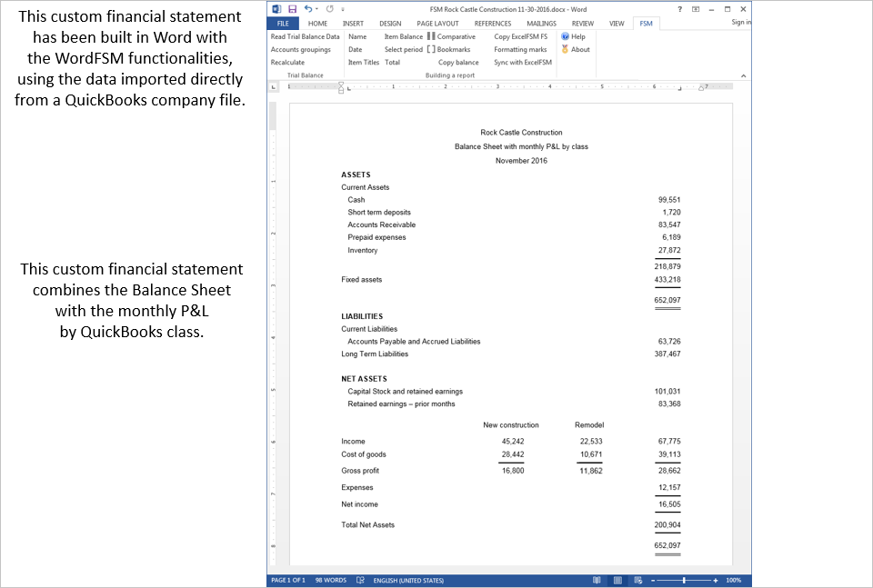Click PAGE 1 OF 1 in status bar
This screenshot has height=588, width=873.
click(288, 580)
